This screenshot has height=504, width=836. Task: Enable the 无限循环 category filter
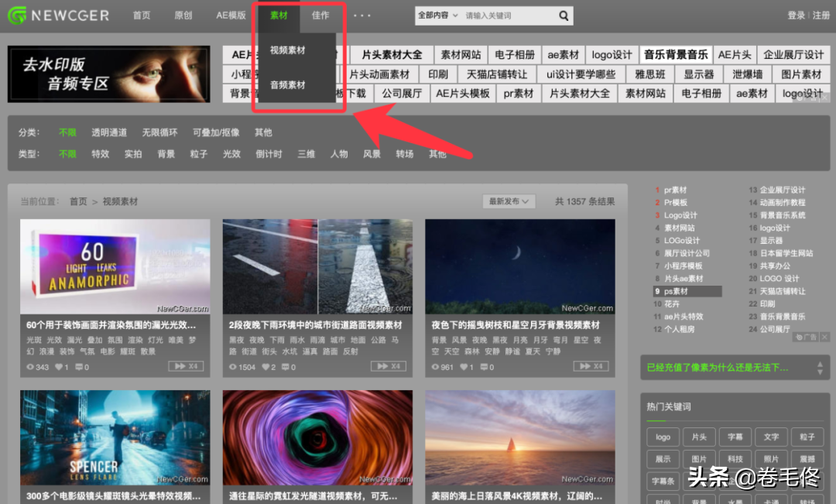tap(159, 132)
